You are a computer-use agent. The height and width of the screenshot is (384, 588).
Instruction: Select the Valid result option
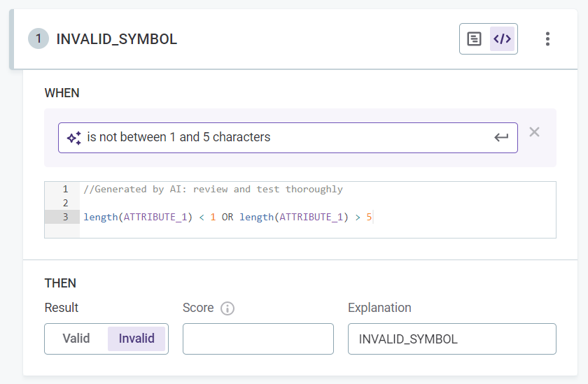pos(76,339)
